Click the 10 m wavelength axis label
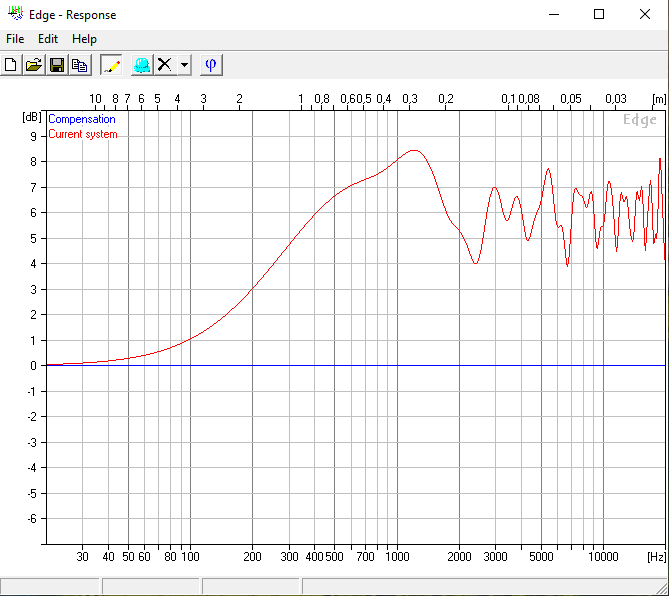This screenshot has height=596, width=669. tap(95, 99)
